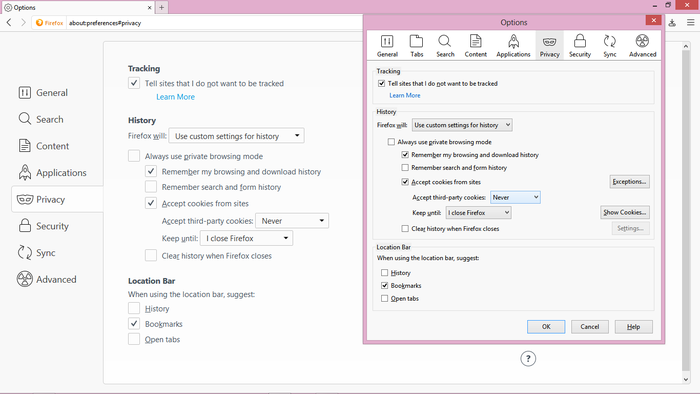700x394 pixels.
Task: Click OK in the Options dialog
Action: click(546, 327)
